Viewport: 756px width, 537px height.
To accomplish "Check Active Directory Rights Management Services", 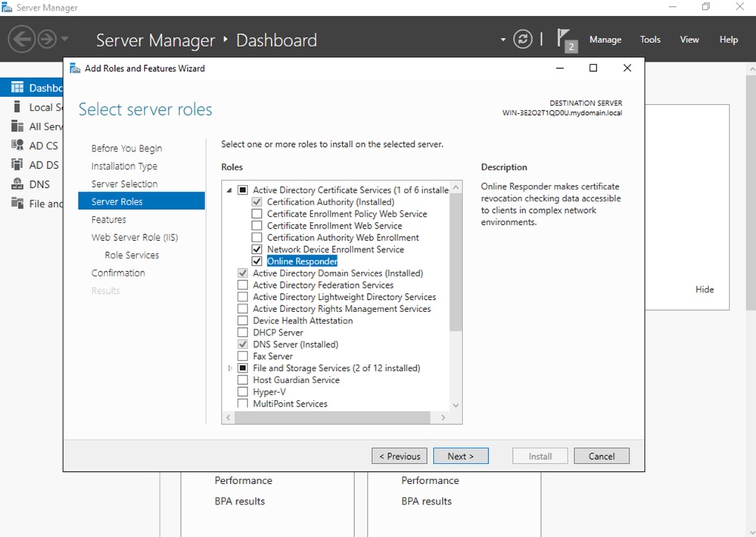I will [243, 309].
